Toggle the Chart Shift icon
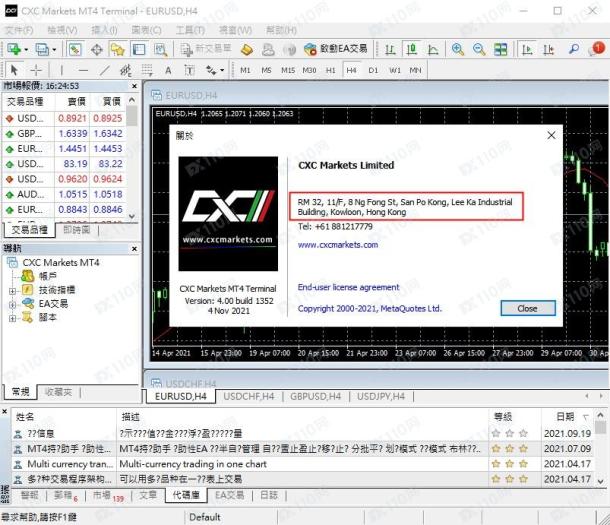Image resolution: width=610 pixels, height=525 pixels. click(549, 49)
